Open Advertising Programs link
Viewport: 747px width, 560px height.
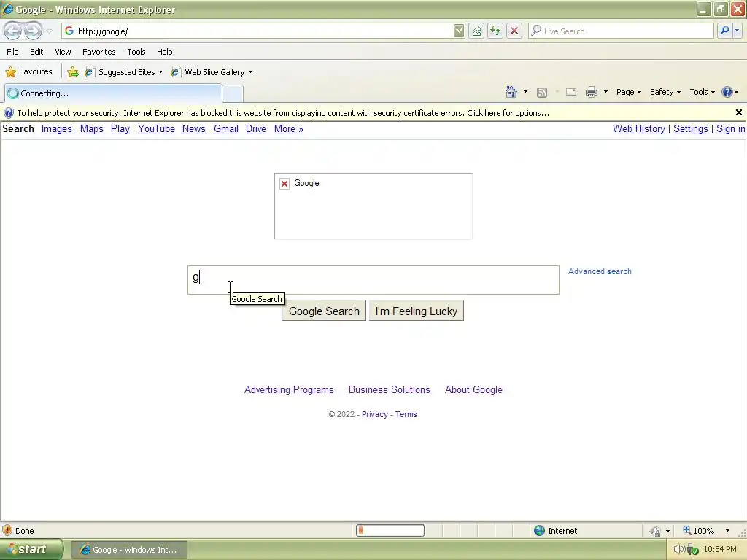[289, 390]
